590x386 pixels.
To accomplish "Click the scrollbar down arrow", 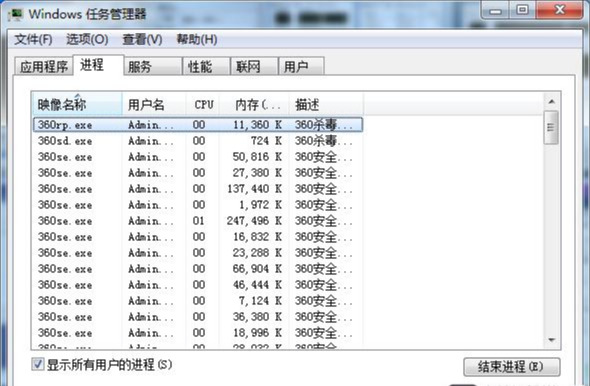I will pyautogui.click(x=552, y=340).
